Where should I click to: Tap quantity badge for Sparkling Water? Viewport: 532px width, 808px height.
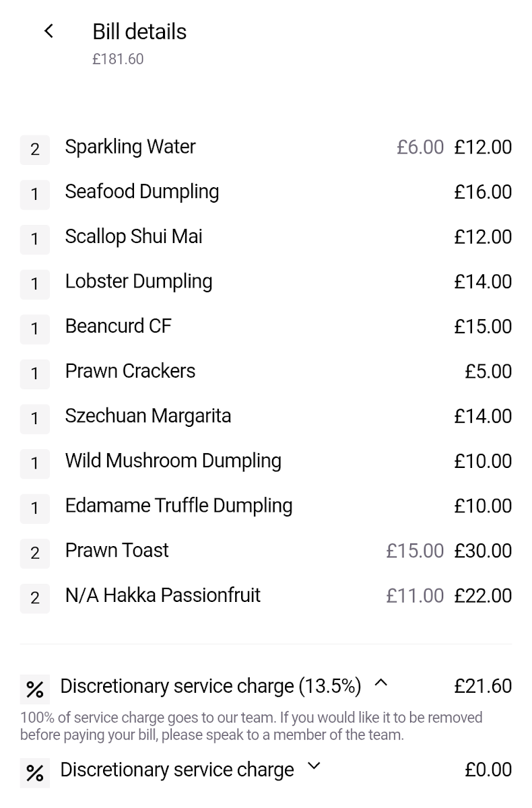coord(35,149)
